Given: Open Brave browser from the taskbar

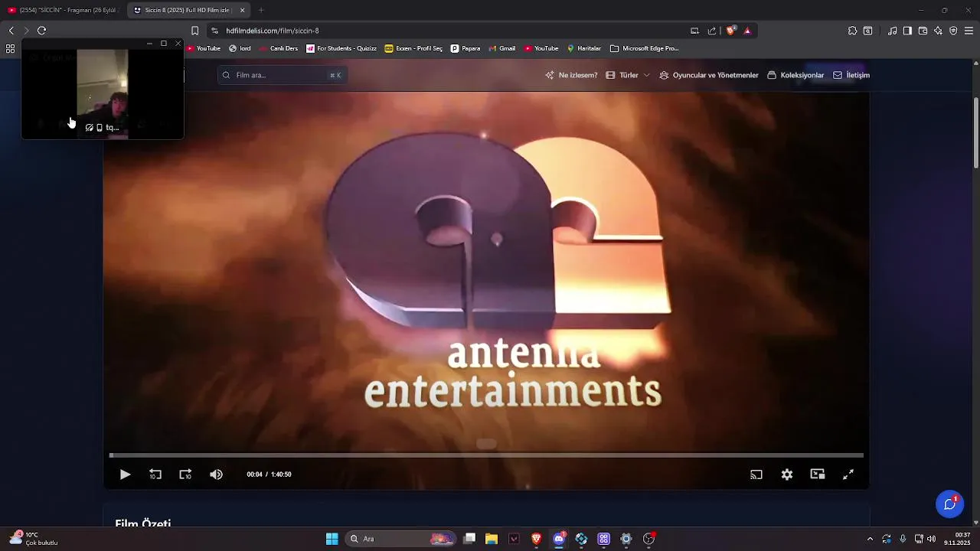Looking at the screenshot, I should click(537, 539).
